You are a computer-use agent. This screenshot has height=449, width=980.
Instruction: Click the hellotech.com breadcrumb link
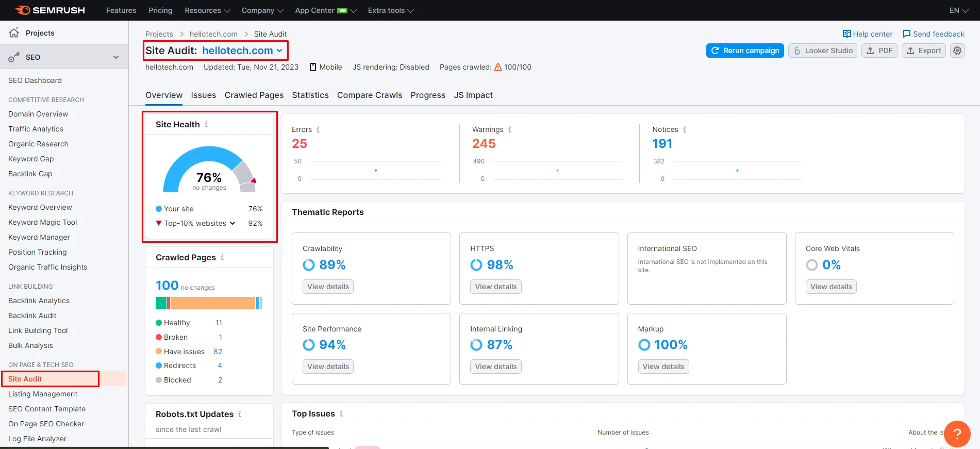tap(213, 34)
